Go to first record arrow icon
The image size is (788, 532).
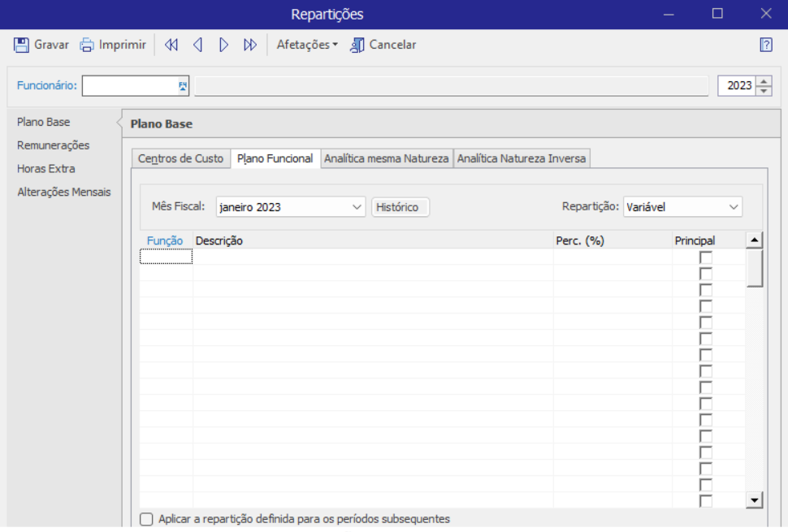tap(171, 45)
